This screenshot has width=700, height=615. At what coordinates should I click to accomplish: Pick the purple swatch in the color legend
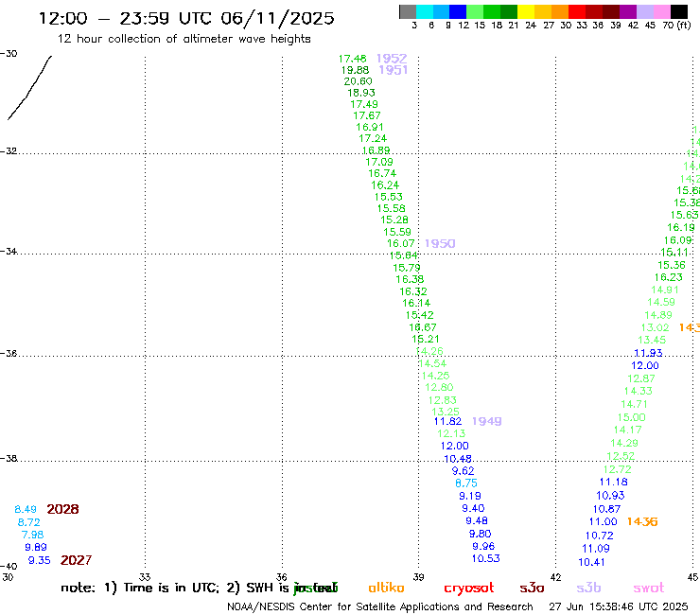(x=628, y=11)
